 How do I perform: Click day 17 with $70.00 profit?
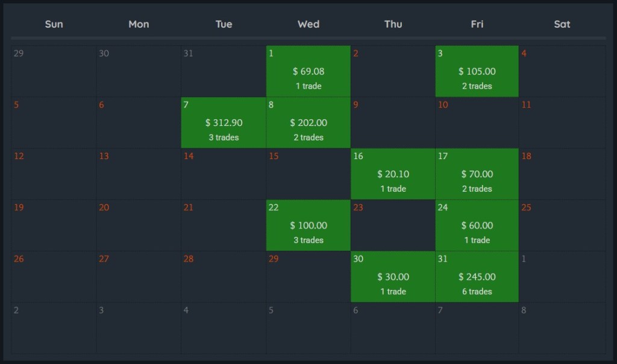[x=477, y=174]
